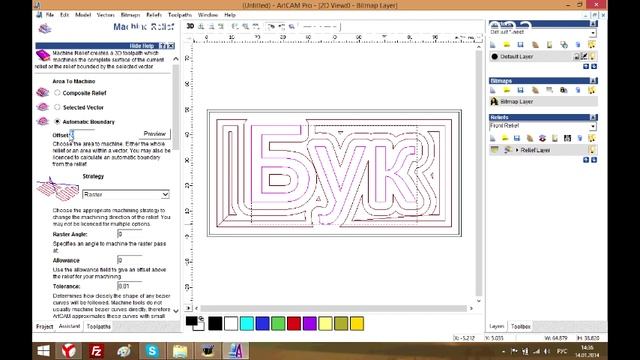Click the Tolerance input field

[129, 286]
